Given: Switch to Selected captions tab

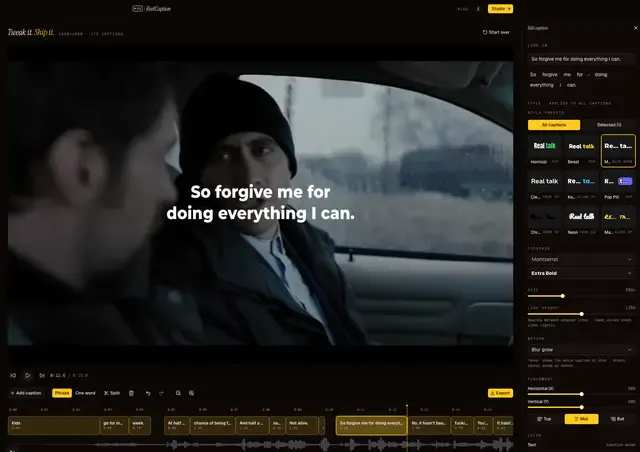Looking at the screenshot, I should tap(609, 125).
